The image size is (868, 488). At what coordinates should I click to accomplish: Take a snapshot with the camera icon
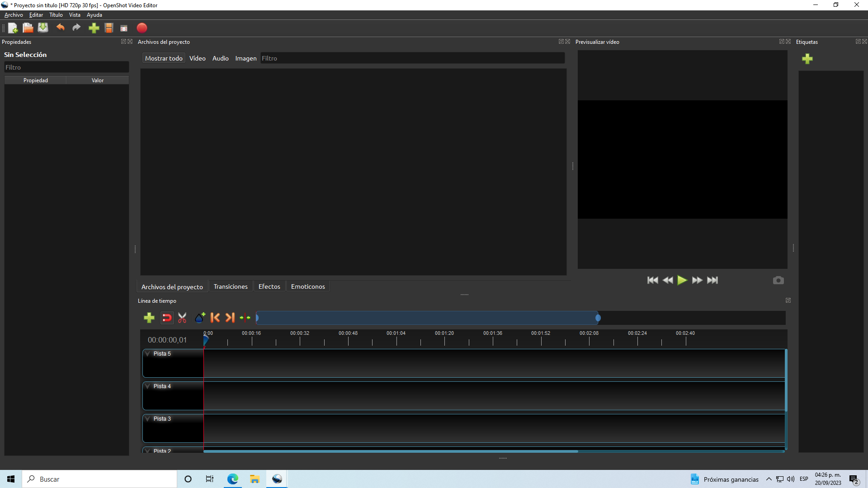(x=778, y=281)
